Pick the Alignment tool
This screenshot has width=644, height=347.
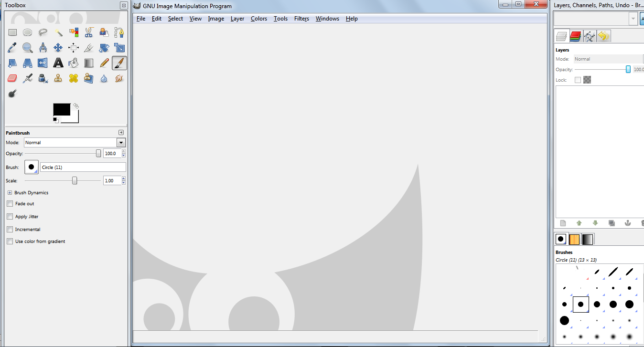point(74,48)
